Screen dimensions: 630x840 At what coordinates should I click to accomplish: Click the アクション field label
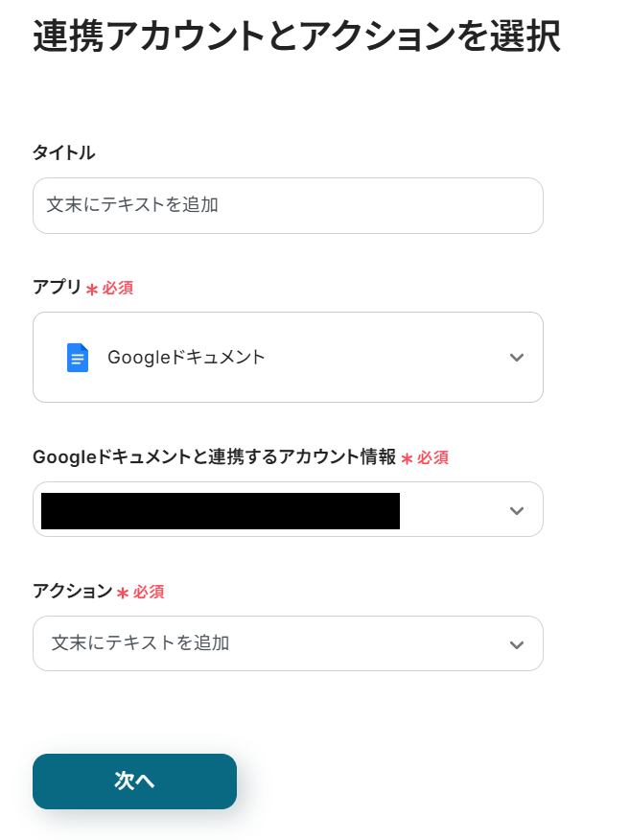72,592
